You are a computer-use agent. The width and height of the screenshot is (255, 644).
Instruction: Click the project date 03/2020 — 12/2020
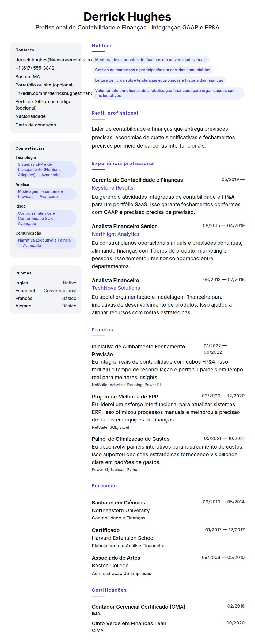click(x=223, y=396)
